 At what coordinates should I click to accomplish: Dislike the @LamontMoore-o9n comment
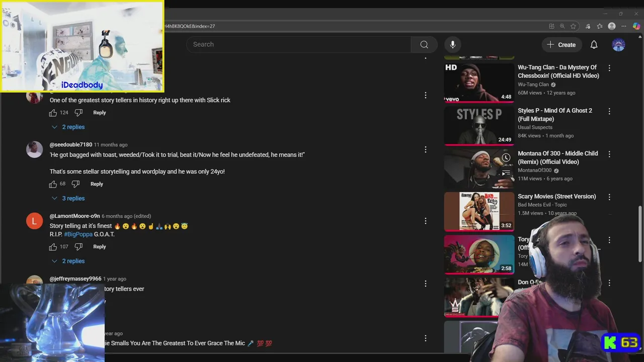point(78,247)
